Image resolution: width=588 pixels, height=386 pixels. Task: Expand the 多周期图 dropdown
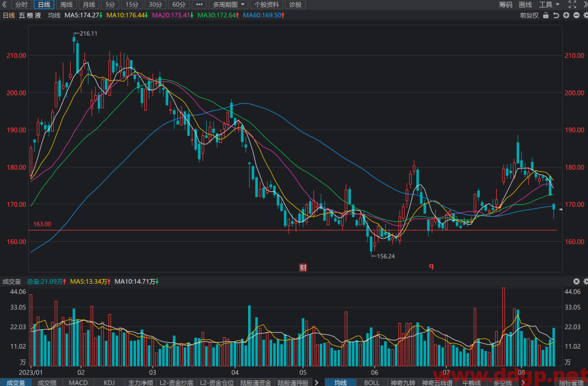pos(229,5)
